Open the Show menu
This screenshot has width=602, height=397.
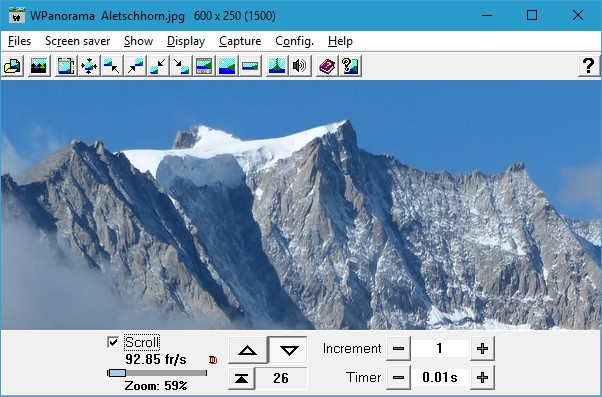pos(139,41)
